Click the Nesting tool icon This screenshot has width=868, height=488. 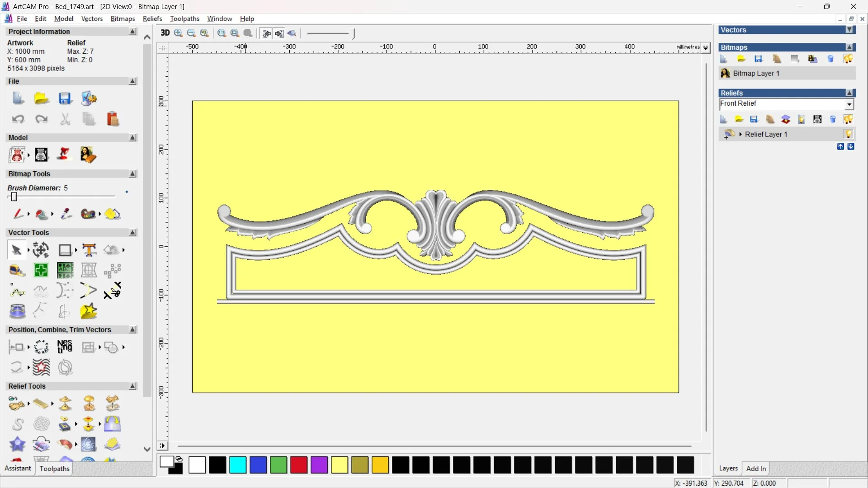(x=65, y=347)
